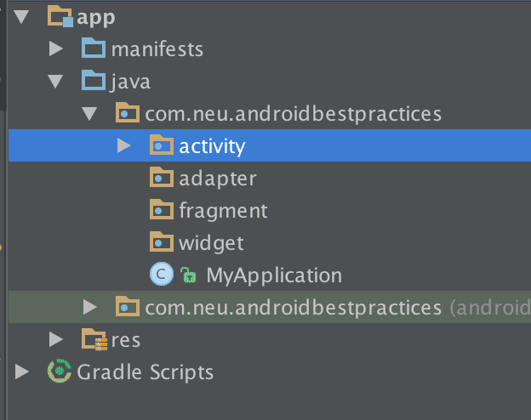The height and width of the screenshot is (420, 531).
Task: Click the widget package icon
Action: 161,243
